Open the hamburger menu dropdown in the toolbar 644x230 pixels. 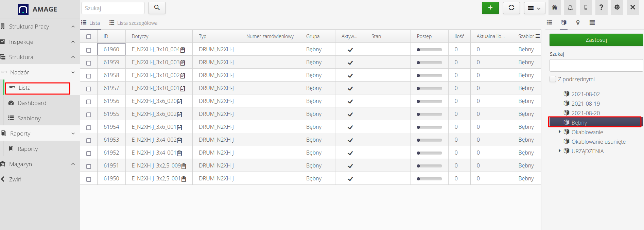point(534,8)
